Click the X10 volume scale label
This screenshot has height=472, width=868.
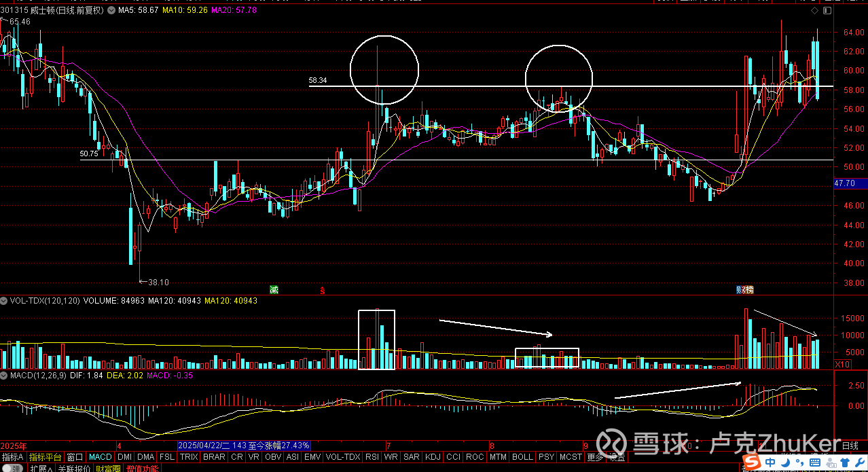point(842,365)
